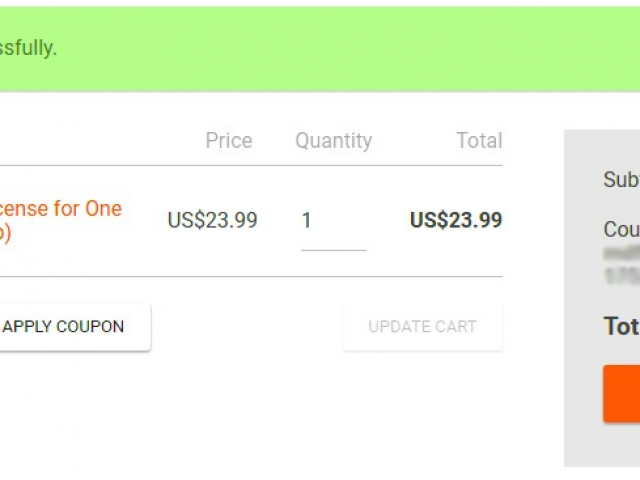
Task: Click the green success notification banner
Action: (x=320, y=49)
